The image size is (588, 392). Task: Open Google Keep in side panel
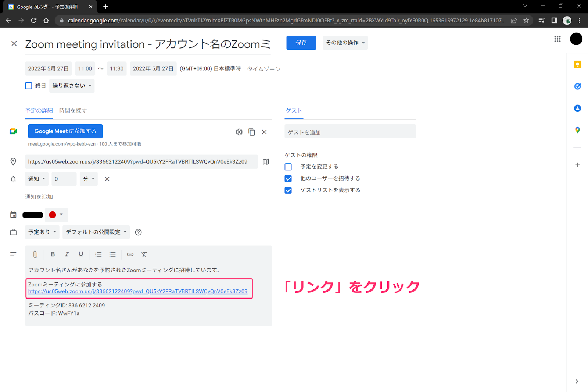coord(577,65)
